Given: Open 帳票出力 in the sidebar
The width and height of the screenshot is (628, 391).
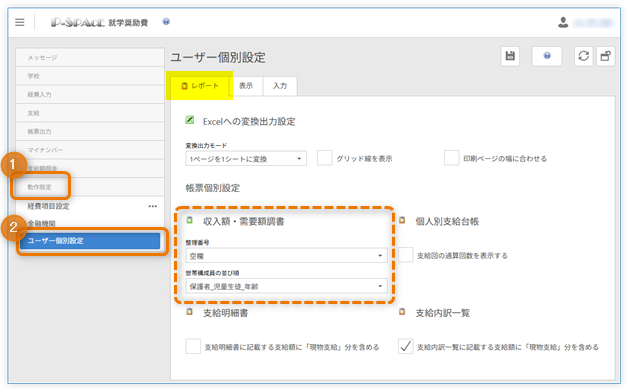Looking at the screenshot, I should point(90,131).
